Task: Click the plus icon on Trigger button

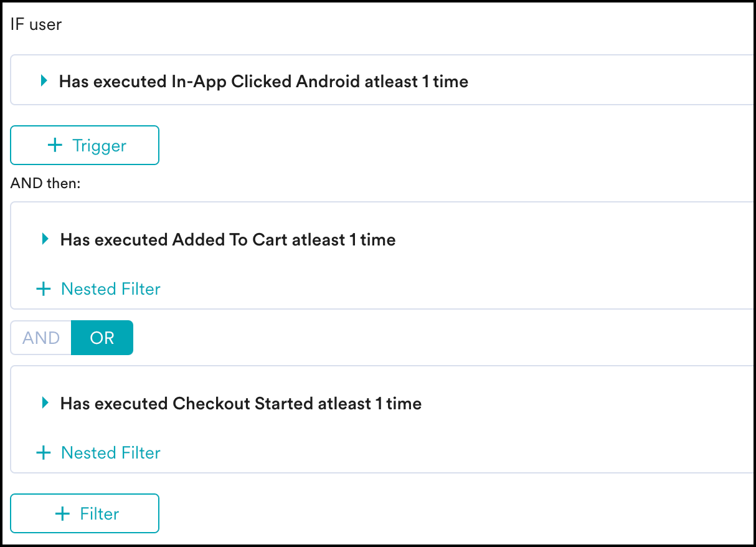Action: point(55,145)
